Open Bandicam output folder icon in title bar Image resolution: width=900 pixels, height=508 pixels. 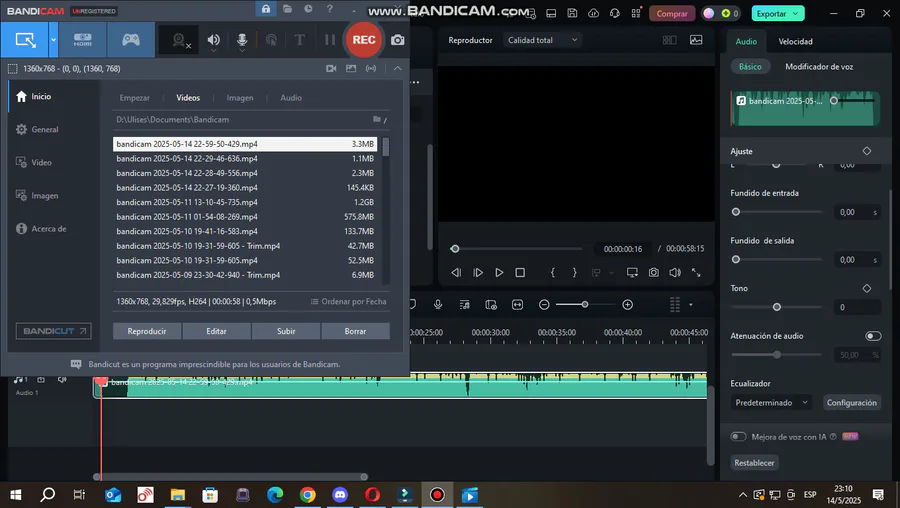pyautogui.click(x=288, y=9)
